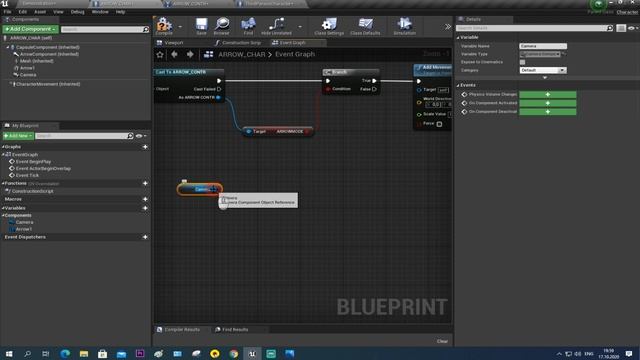Click the Hide Unrelated toolbar icon
This screenshot has width=640, height=360.
(276, 26)
